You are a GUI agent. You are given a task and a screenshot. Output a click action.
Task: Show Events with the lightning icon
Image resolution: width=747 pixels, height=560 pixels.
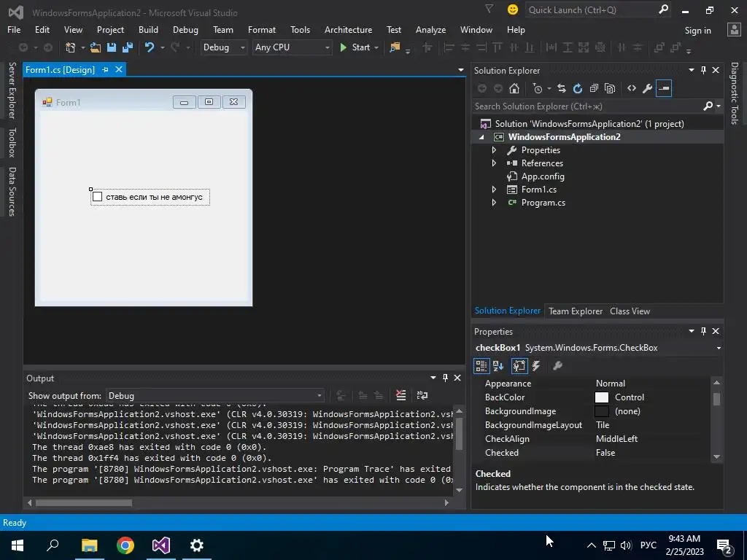click(x=536, y=366)
